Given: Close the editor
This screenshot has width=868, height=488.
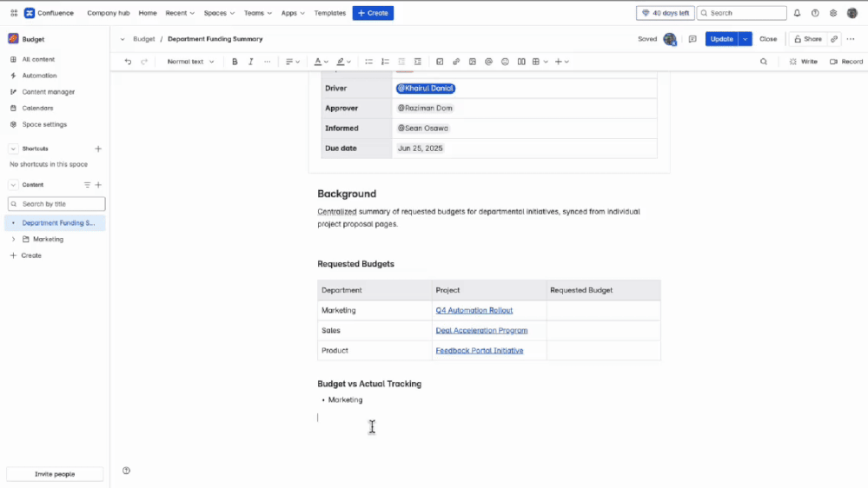Looking at the screenshot, I should point(768,39).
